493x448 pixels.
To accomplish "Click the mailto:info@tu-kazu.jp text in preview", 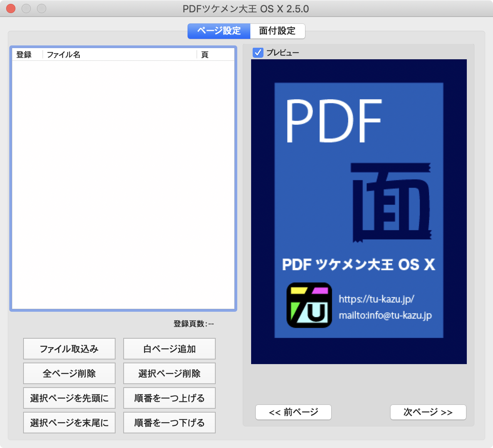I will click(x=385, y=315).
